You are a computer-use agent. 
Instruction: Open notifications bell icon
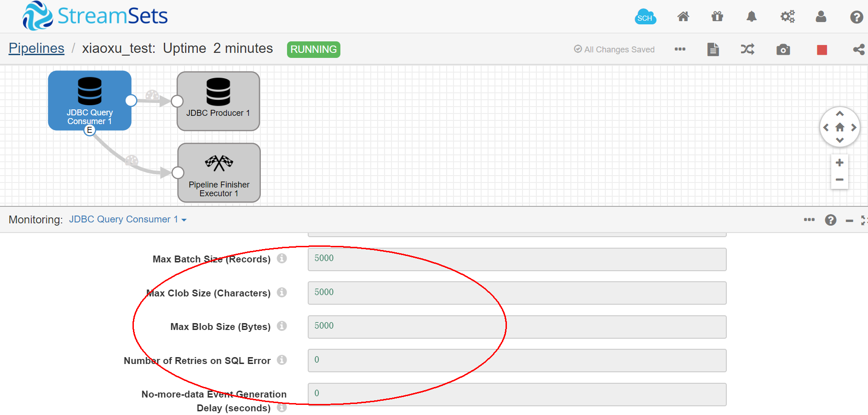(751, 17)
